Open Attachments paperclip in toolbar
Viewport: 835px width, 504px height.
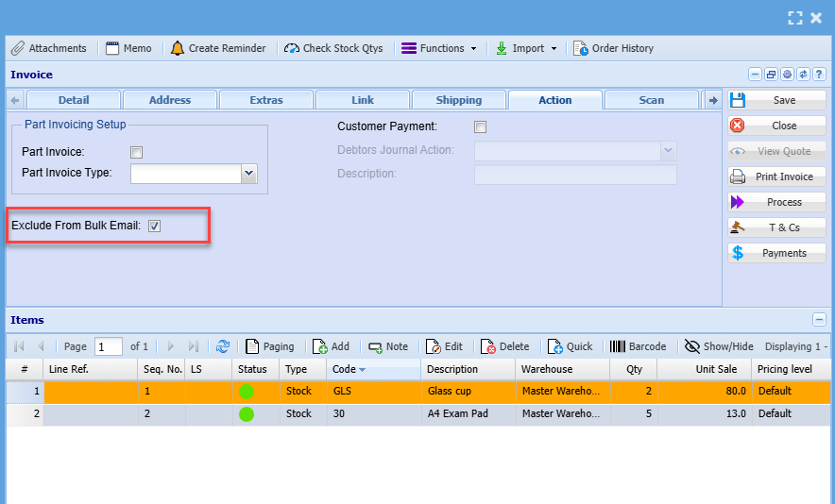click(x=49, y=48)
